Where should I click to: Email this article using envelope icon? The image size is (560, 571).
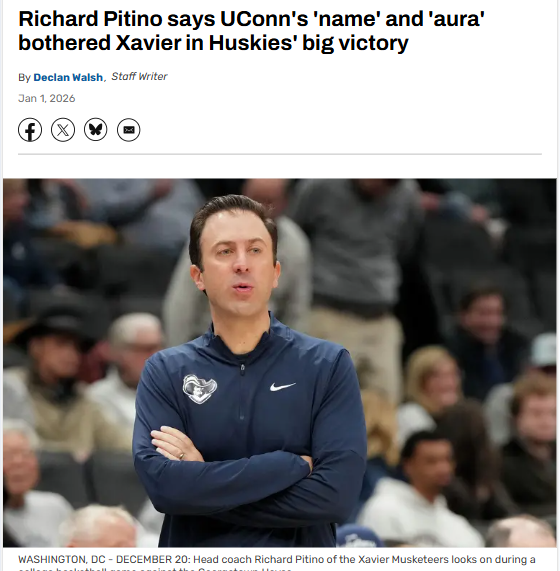pos(129,130)
